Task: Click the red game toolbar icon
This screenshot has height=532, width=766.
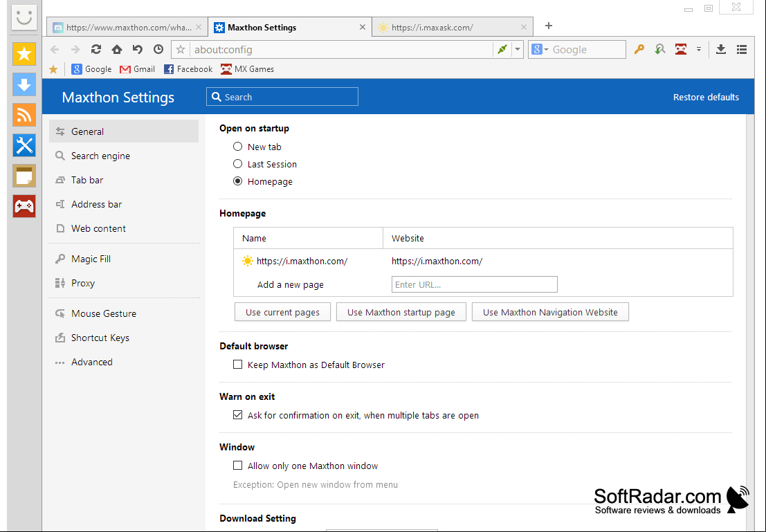Action: coord(681,49)
